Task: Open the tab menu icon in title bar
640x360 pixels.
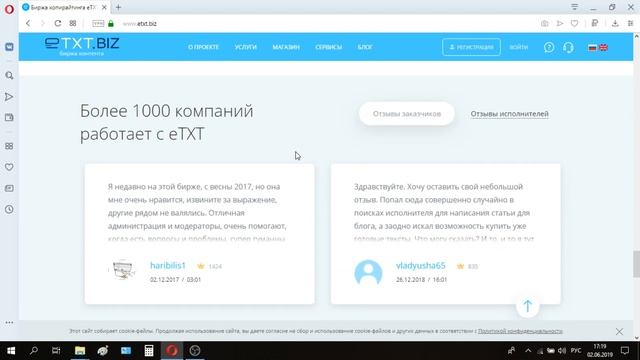Action: point(574,7)
